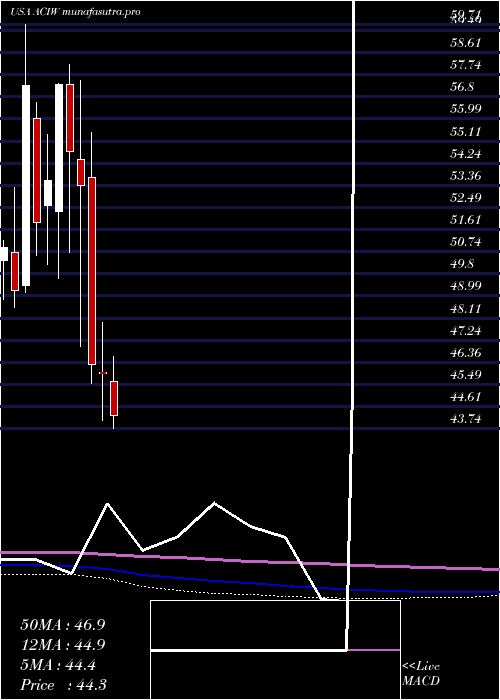Screen dimensions: 500x700
Task: Click the 5MA : 44.4 readout
Action: pyautogui.click(x=58, y=665)
